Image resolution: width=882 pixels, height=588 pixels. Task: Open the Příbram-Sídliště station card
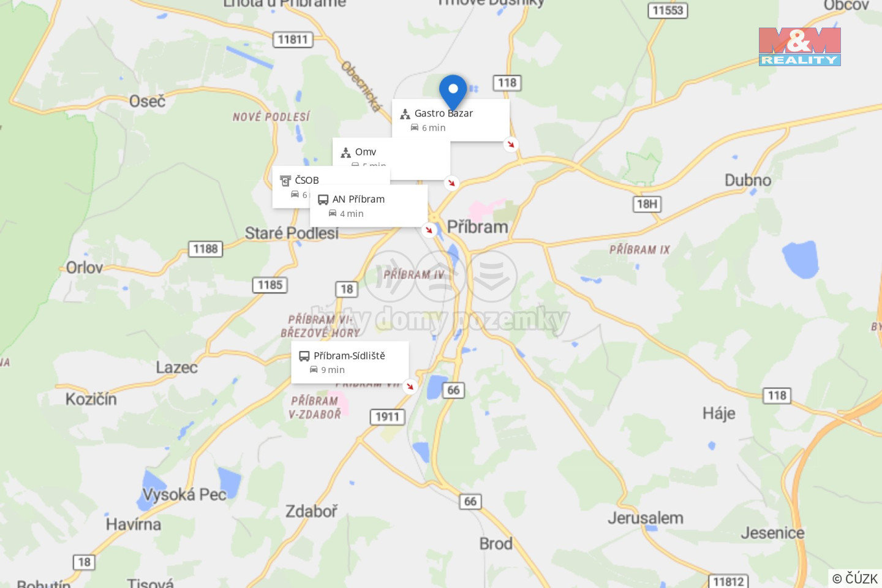point(350,363)
